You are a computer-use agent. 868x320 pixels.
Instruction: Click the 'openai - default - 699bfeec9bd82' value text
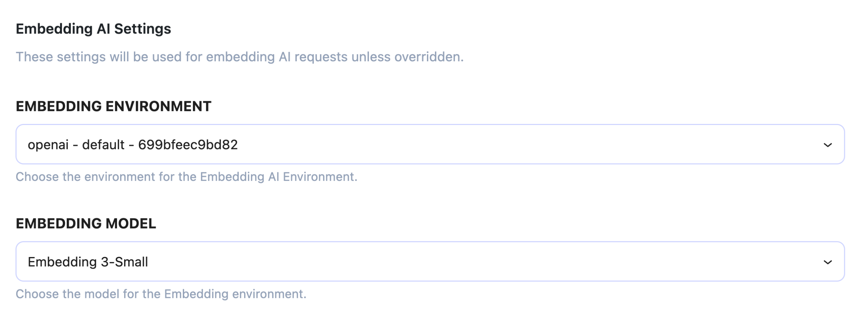[133, 145]
